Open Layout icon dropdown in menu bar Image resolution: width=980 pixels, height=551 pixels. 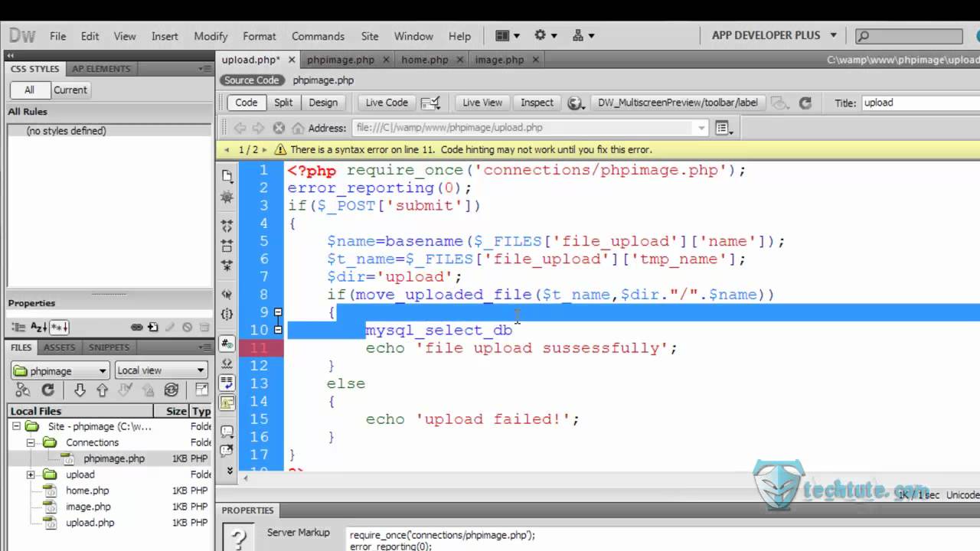[508, 35]
